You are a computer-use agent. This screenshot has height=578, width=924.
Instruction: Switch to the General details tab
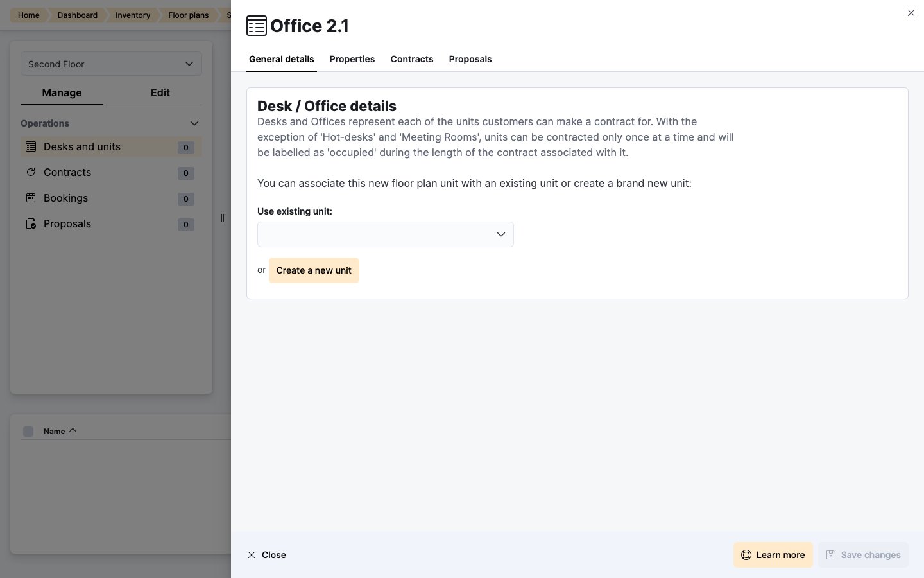click(282, 59)
